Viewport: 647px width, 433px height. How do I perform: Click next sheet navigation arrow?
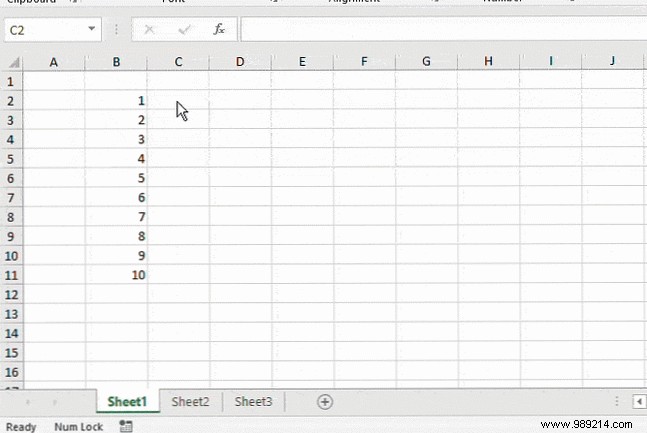(54, 402)
